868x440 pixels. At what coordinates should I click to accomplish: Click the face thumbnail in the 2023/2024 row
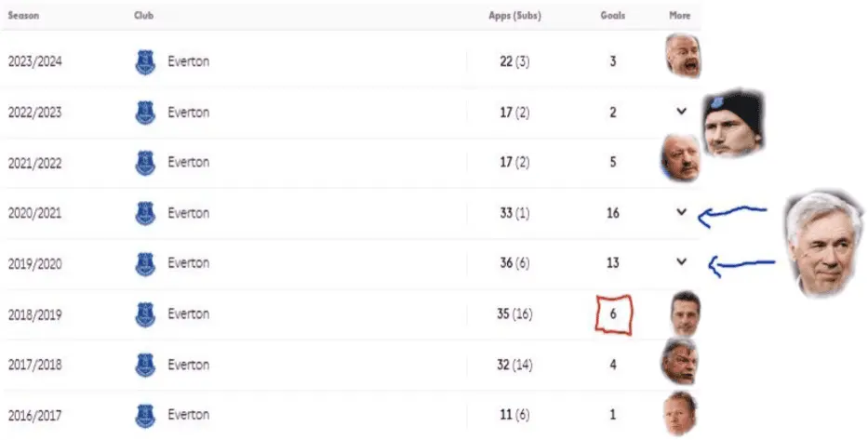click(683, 57)
